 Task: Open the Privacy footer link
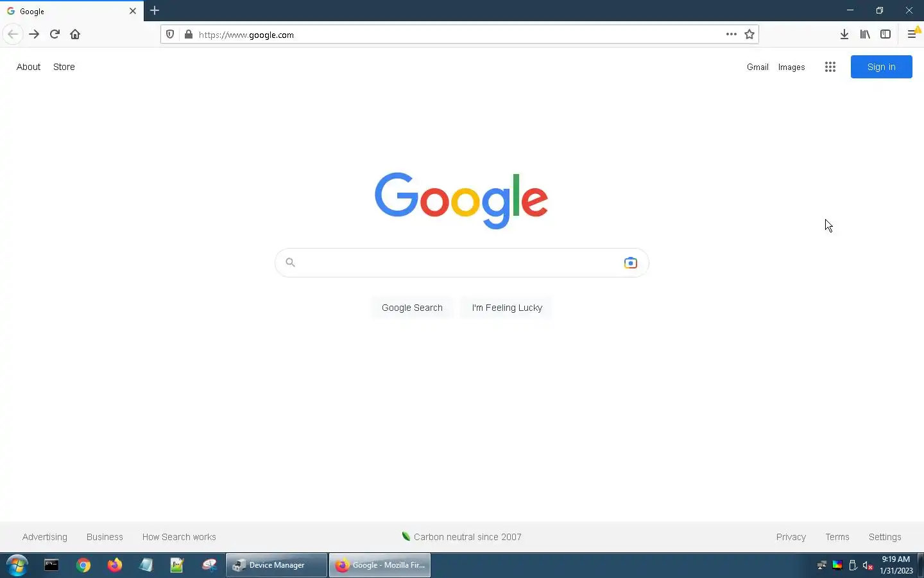point(791,537)
